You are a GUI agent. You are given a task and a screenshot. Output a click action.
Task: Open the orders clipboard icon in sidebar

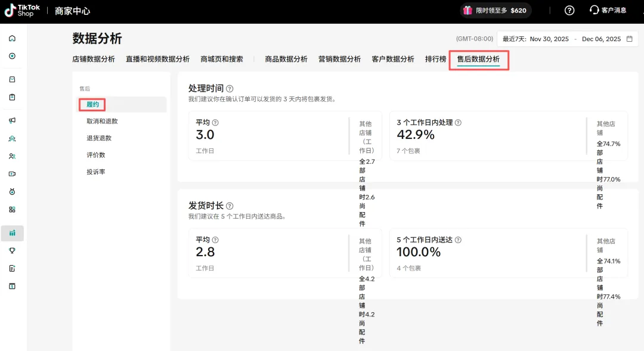coord(12,97)
